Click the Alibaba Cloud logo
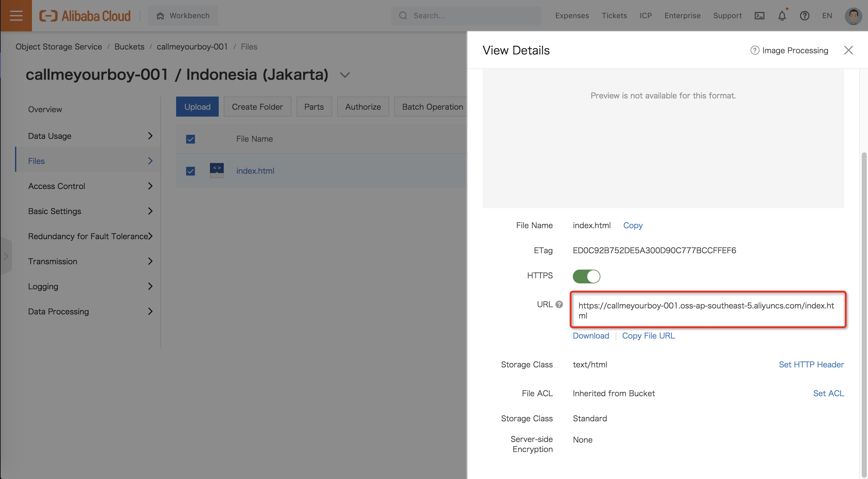The height and width of the screenshot is (479, 868). click(85, 16)
